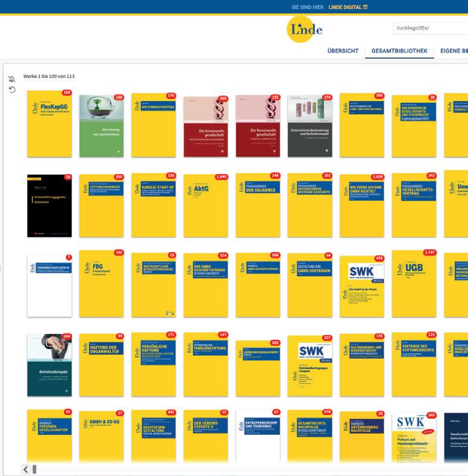Click 'Werke 1 bis 100 von 113' text
This screenshot has height=476, width=468.
click(x=49, y=76)
